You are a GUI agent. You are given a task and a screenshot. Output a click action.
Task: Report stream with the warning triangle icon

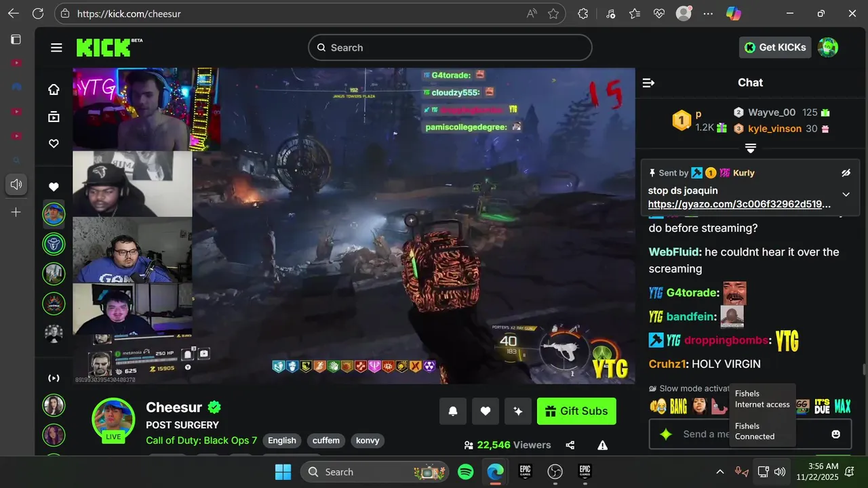(x=602, y=445)
